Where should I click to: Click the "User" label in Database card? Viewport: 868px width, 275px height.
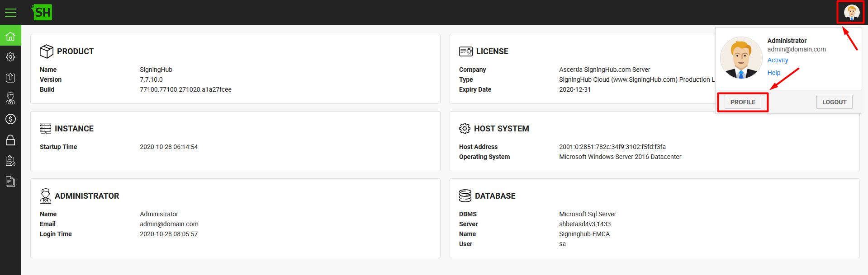pos(465,244)
